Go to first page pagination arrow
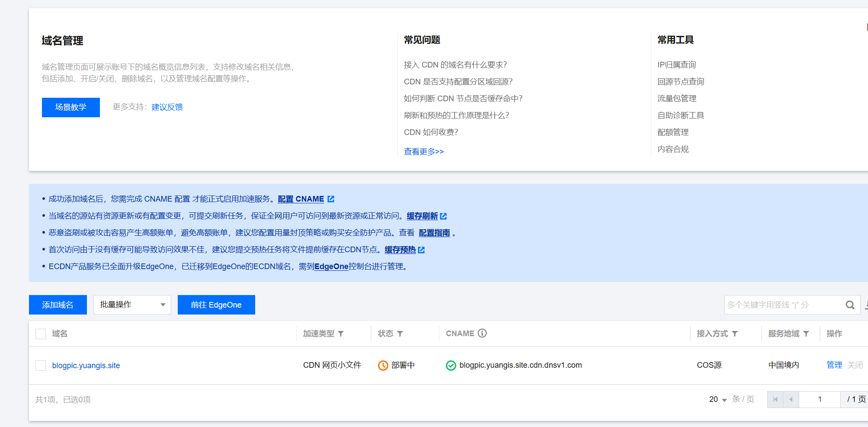Image resolution: width=868 pixels, height=427 pixels. [775, 399]
